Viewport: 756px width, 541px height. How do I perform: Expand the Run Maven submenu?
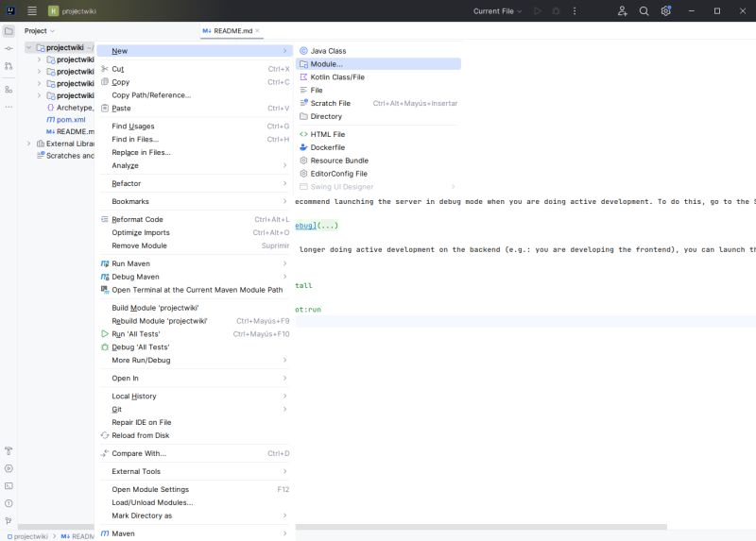[195, 263]
